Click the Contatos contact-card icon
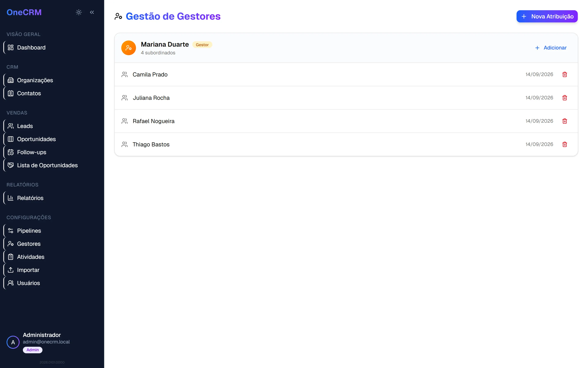The image size is (588, 368). [10, 93]
